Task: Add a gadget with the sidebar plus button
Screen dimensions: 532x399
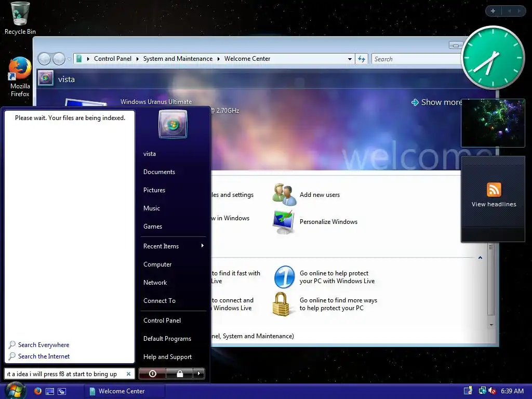Action: [x=493, y=11]
